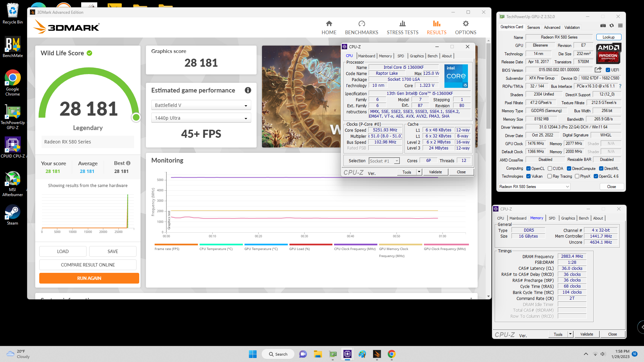Click Wild Life benchmark thumbnail image

click(x=301, y=97)
